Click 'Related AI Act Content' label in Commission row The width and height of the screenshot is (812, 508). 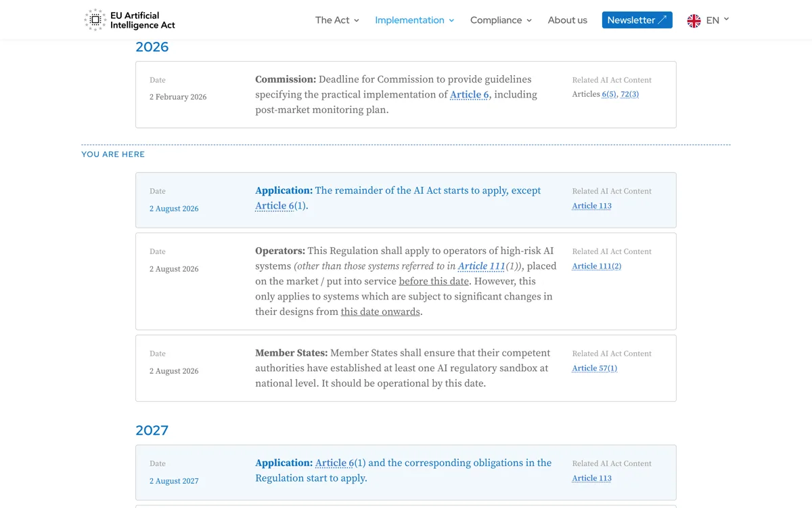(x=612, y=80)
